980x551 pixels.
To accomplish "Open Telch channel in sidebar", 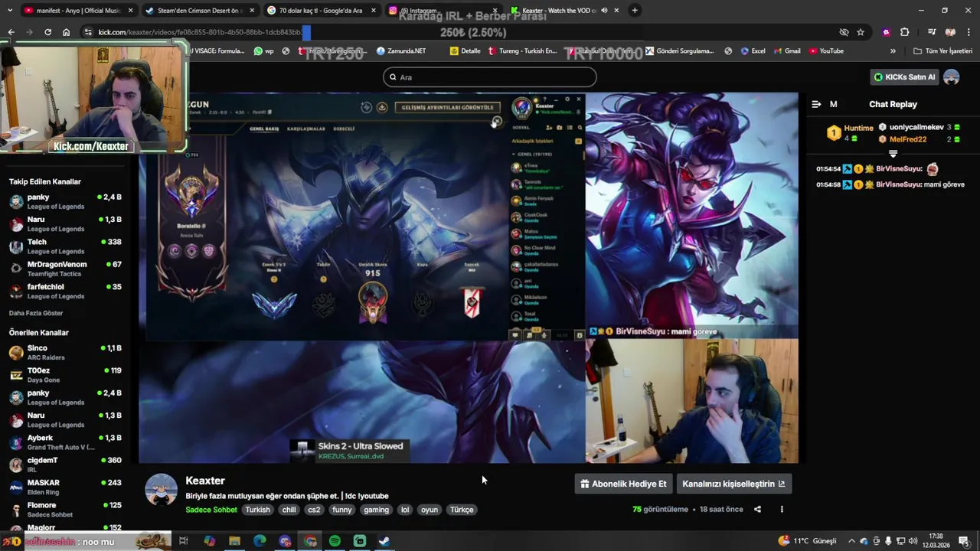I will pyautogui.click(x=65, y=246).
